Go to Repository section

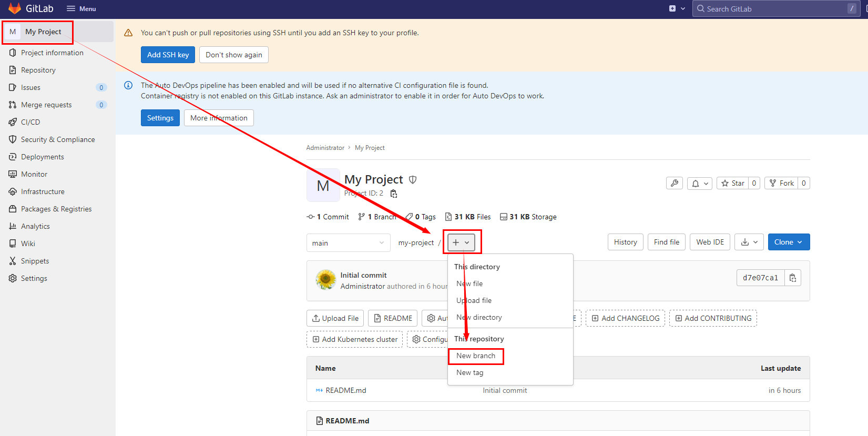pyautogui.click(x=38, y=70)
